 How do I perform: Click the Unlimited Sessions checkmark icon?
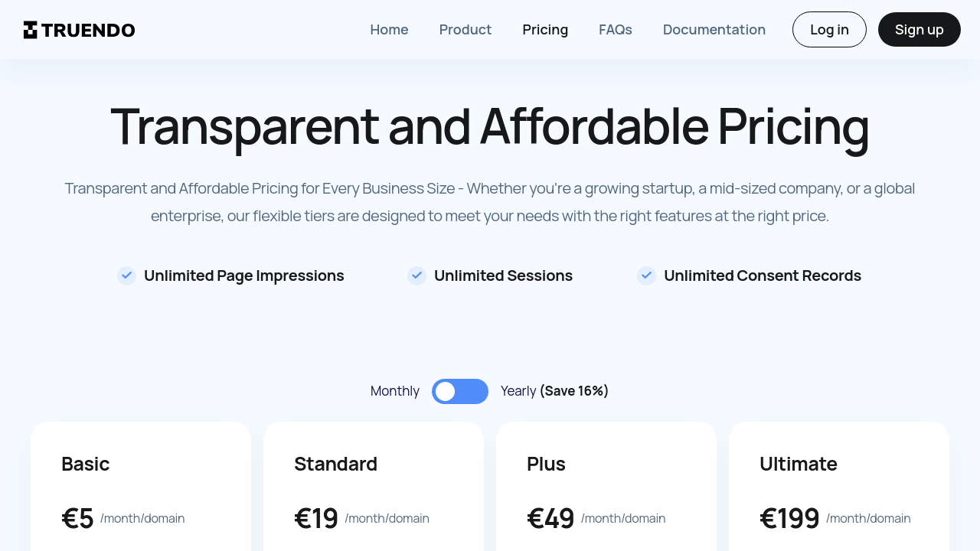tap(416, 275)
